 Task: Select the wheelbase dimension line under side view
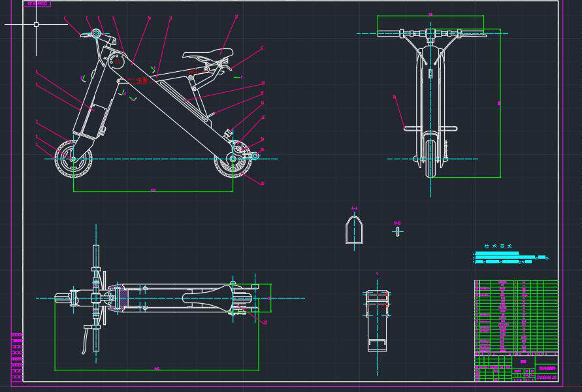pyautogui.click(x=153, y=191)
